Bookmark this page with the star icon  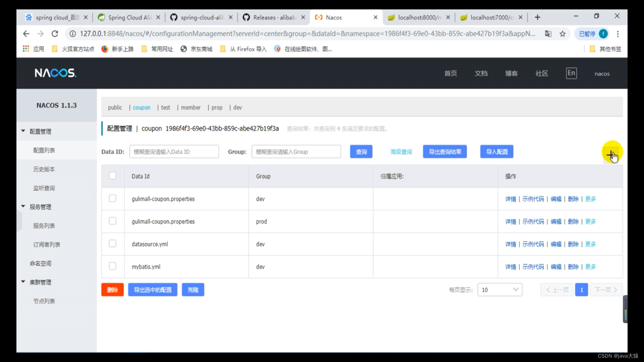[x=562, y=34]
